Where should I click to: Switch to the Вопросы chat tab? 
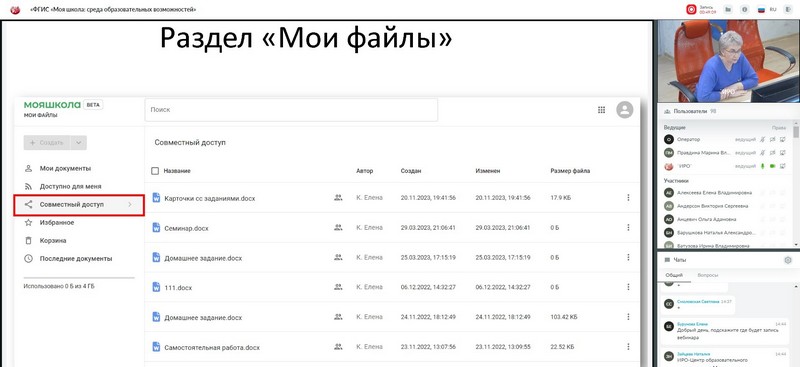pyautogui.click(x=708, y=275)
